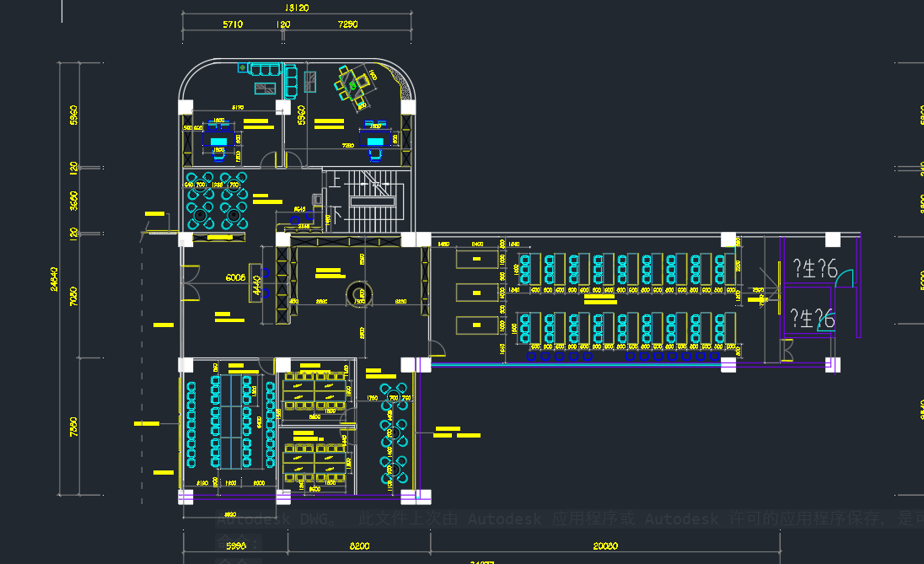Pick the 5998 bottom dimension label
Screen dimensions: 924x564
click(x=236, y=545)
